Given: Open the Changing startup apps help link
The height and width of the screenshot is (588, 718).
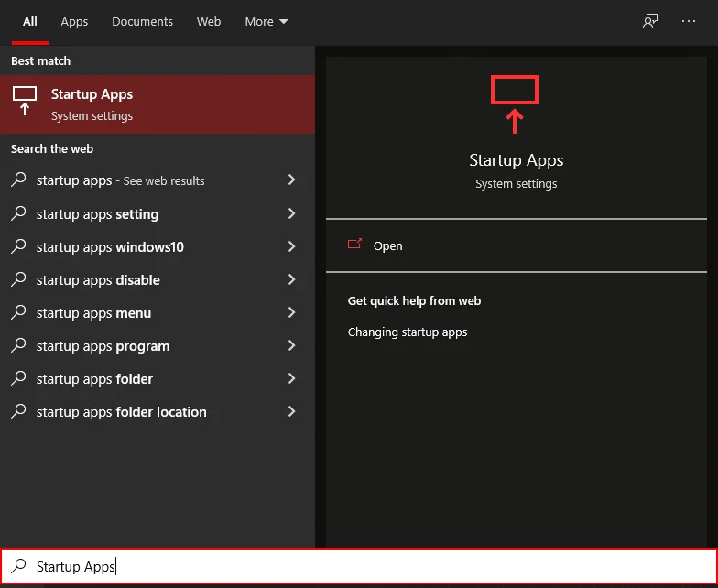Looking at the screenshot, I should pos(408,332).
